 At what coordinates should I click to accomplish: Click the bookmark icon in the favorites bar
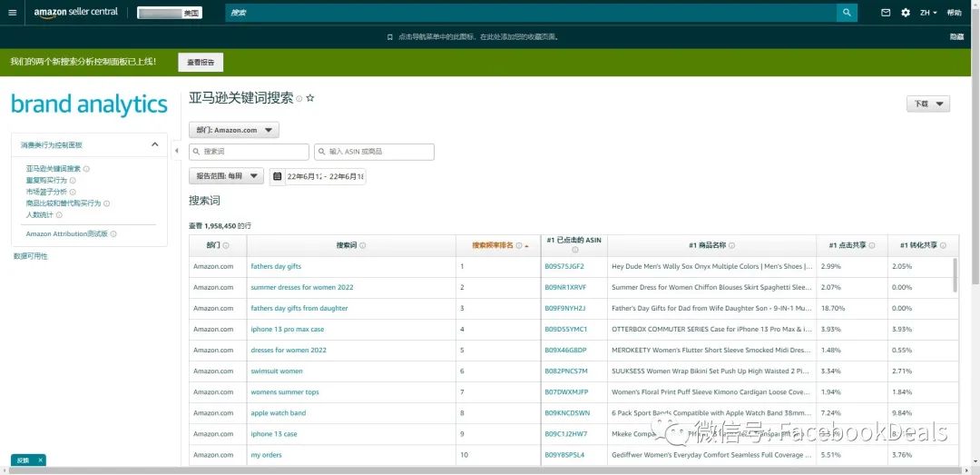point(390,37)
